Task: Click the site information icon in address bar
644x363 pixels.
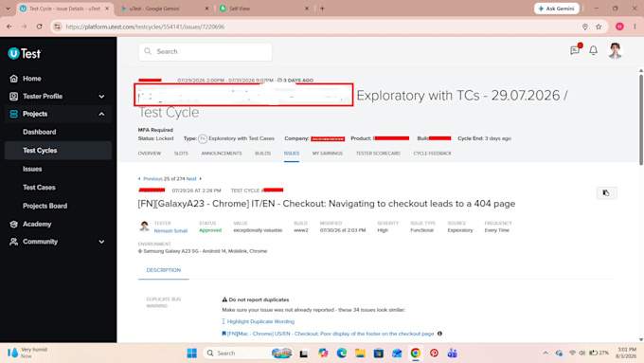Action: coord(58,27)
